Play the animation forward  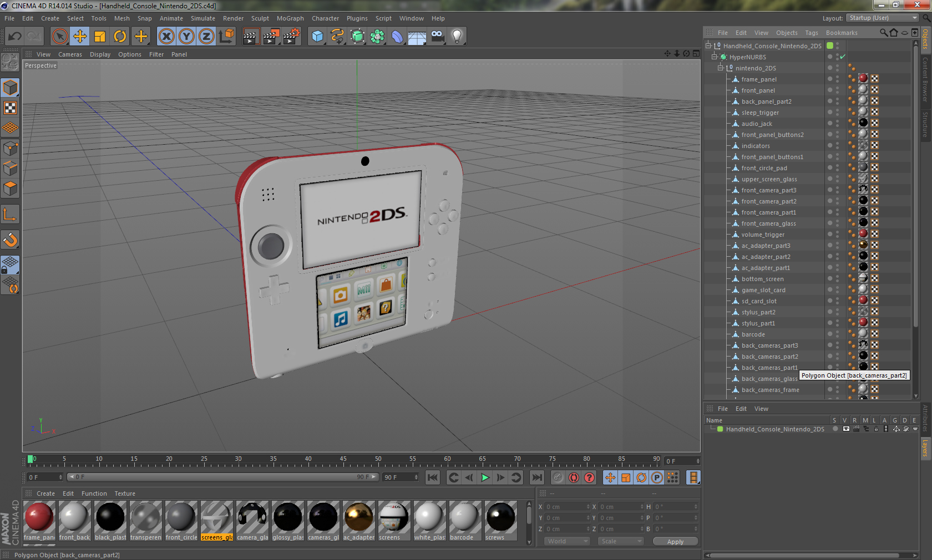point(485,477)
